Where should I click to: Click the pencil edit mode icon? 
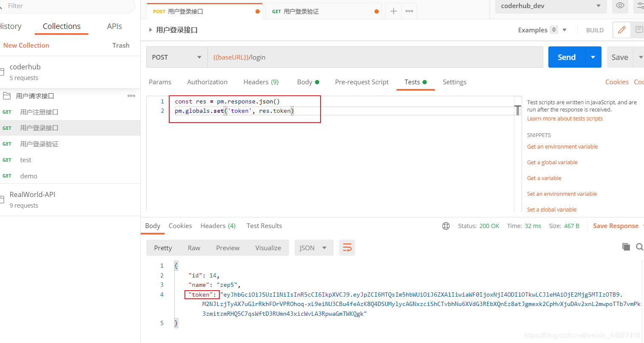click(621, 30)
